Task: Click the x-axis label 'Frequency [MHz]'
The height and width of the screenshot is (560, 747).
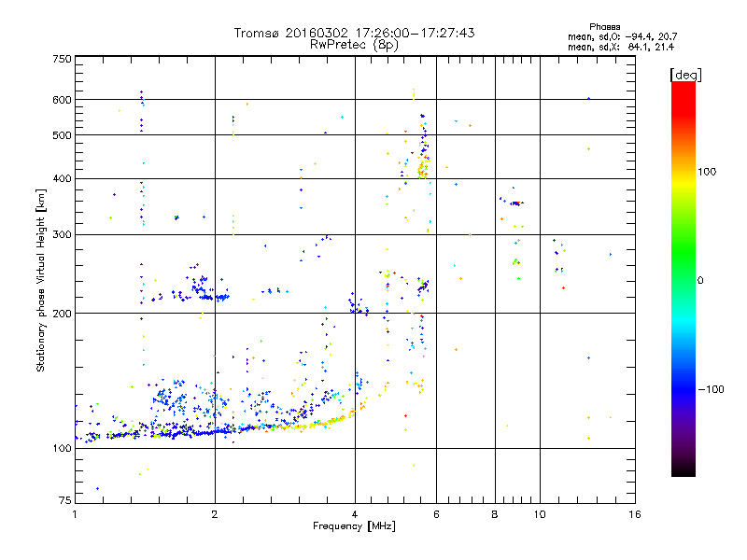Action: tap(354, 526)
